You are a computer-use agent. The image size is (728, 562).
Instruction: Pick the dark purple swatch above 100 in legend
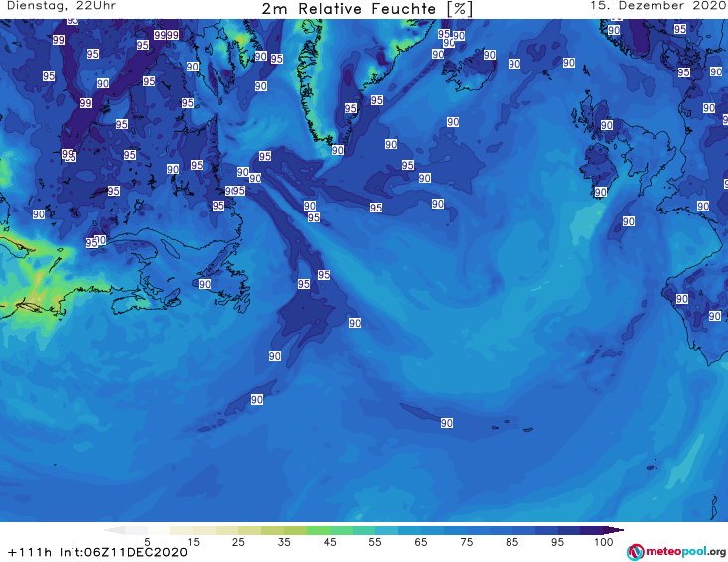[592, 530]
